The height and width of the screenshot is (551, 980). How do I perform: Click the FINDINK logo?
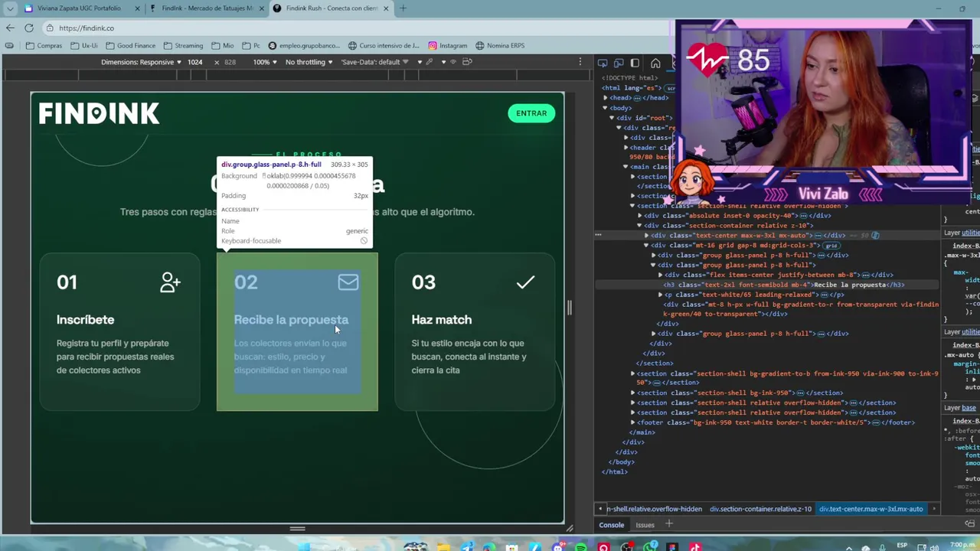pos(99,113)
